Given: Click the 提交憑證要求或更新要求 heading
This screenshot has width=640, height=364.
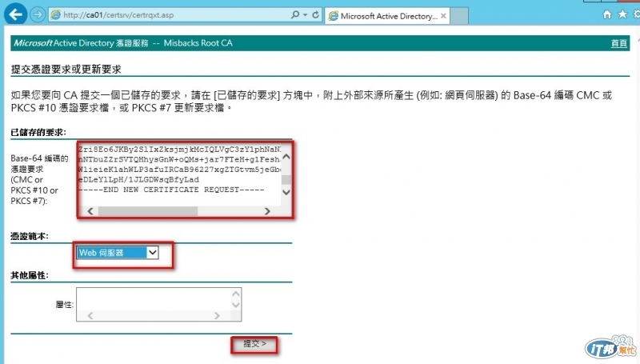Looking at the screenshot, I should [x=66, y=70].
